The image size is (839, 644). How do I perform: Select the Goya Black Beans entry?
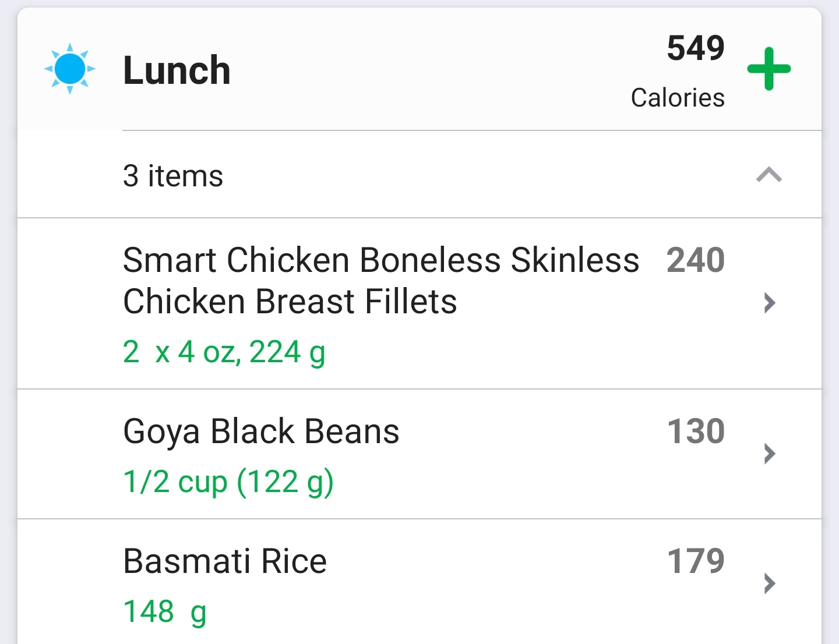click(260, 431)
